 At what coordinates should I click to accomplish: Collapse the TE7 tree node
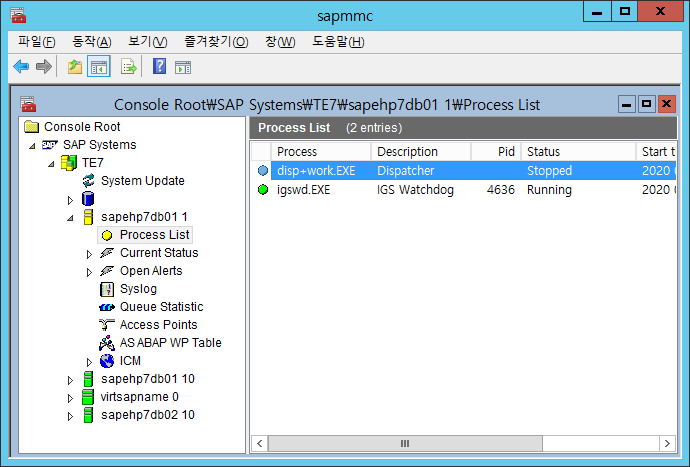pos(51,164)
